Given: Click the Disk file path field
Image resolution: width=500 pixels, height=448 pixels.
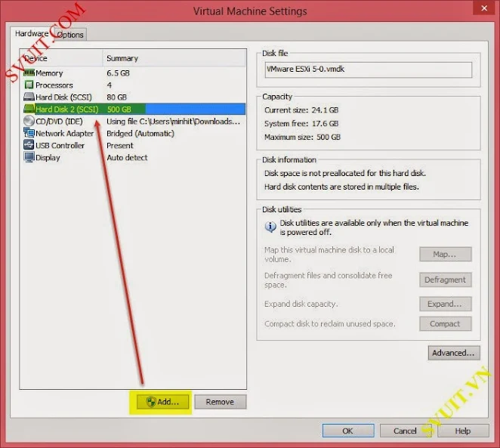Looking at the screenshot, I should (369, 70).
